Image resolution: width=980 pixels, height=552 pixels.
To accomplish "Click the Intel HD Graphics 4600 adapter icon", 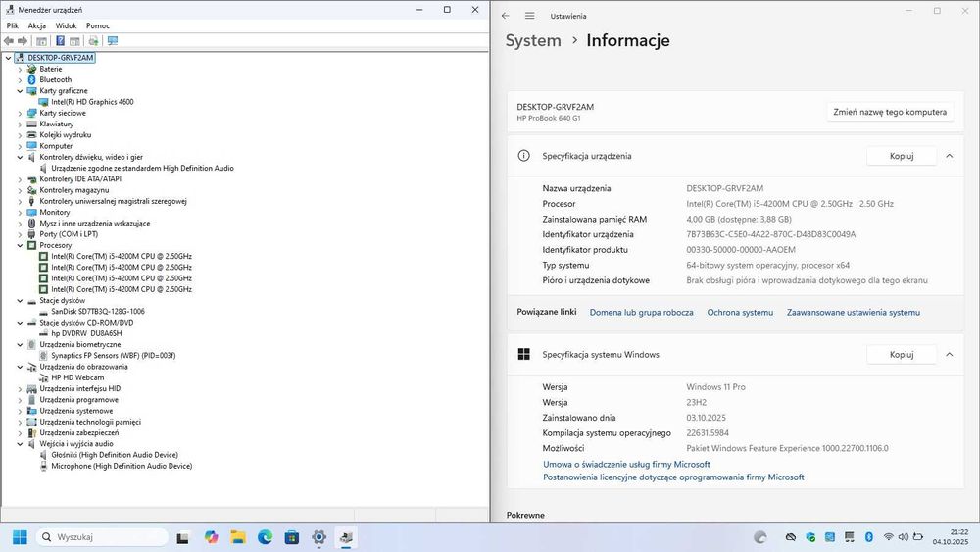I will (44, 102).
